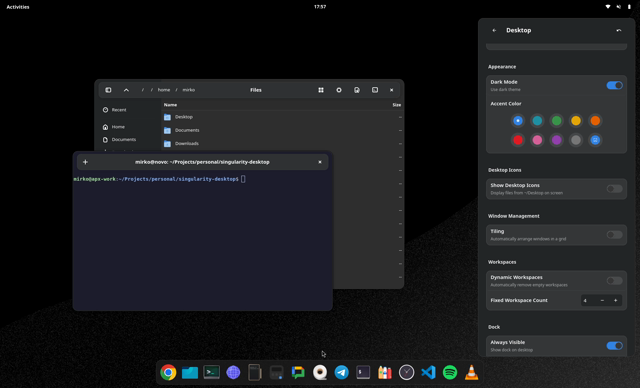This screenshot has width=640, height=388.
Task: Sort files by the Name column header
Action: click(170, 105)
